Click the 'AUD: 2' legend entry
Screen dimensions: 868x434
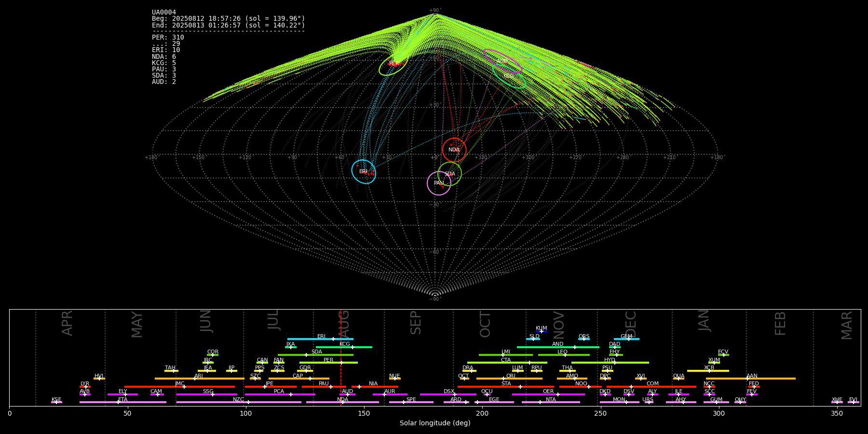coord(164,81)
